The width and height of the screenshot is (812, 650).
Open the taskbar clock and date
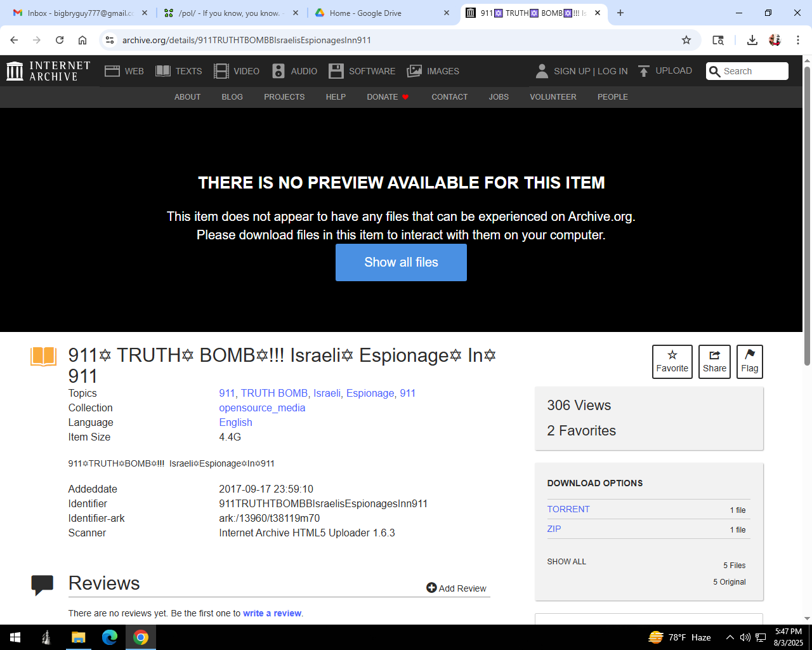pyautogui.click(x=789, y=637)
